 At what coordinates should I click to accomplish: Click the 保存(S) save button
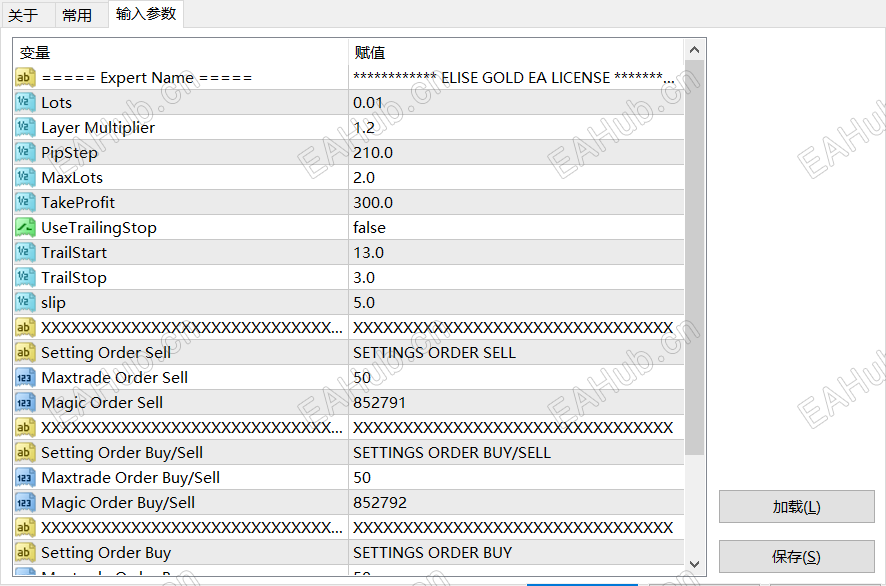pos(797,557)
